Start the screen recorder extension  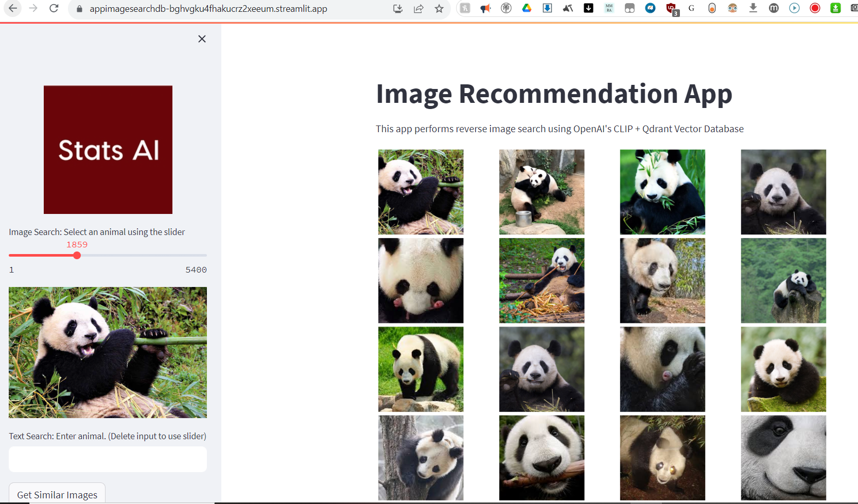tap(815, 8)
